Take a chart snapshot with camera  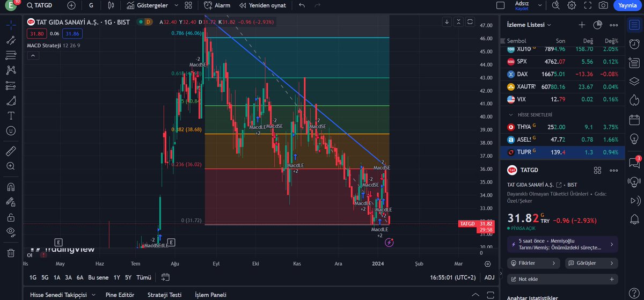(603, 5)
